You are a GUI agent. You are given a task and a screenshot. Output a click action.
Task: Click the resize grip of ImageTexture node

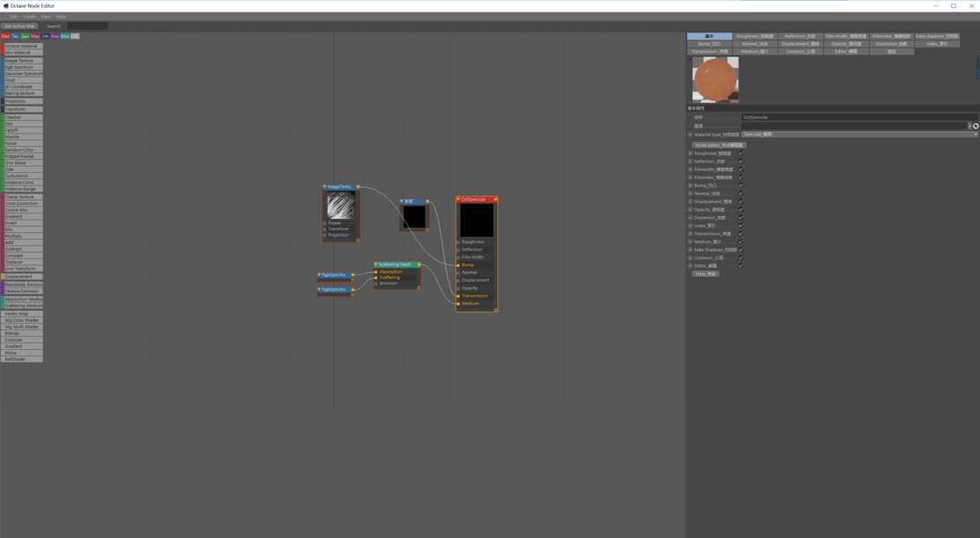(x=358, y=240)
